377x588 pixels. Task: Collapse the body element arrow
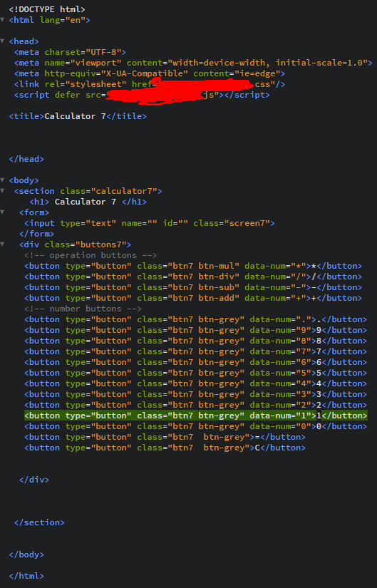coord(2,180)
